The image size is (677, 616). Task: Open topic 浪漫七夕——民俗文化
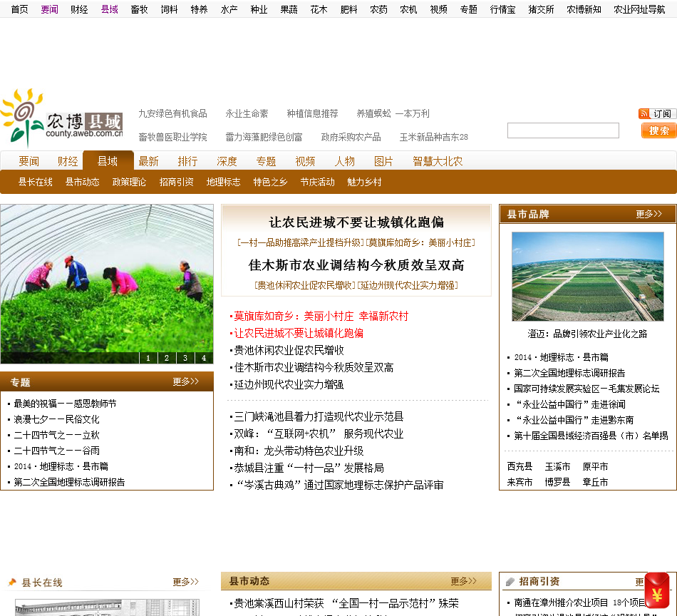(x=56, y=419)
